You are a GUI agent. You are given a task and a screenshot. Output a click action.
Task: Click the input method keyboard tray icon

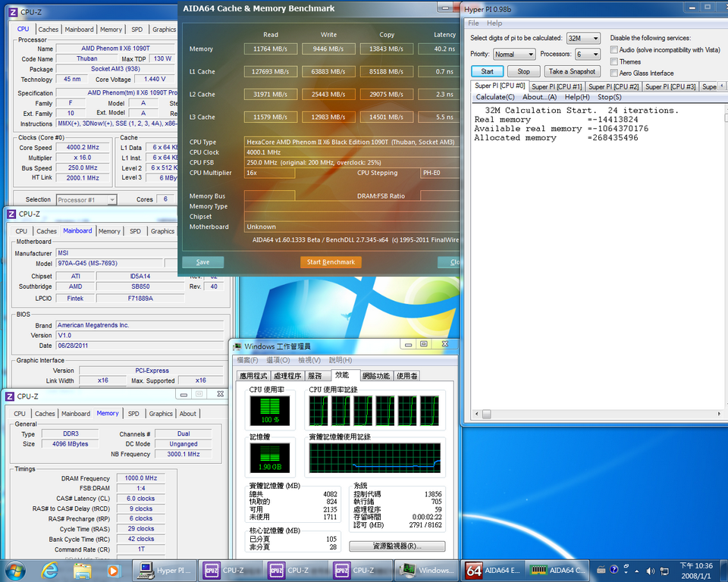[601, 571]
